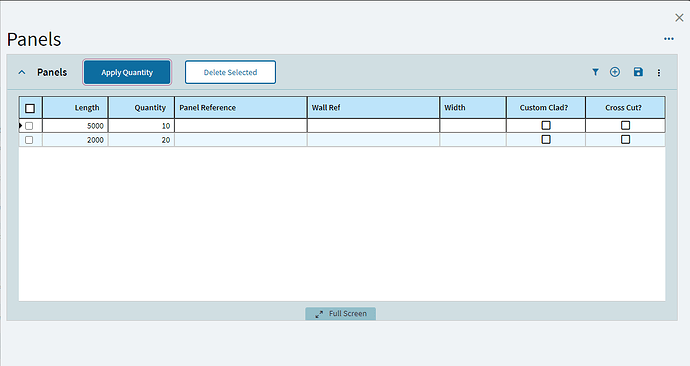Click Width cell in 5000 row

pyautogui.click(x=473, y=126)
